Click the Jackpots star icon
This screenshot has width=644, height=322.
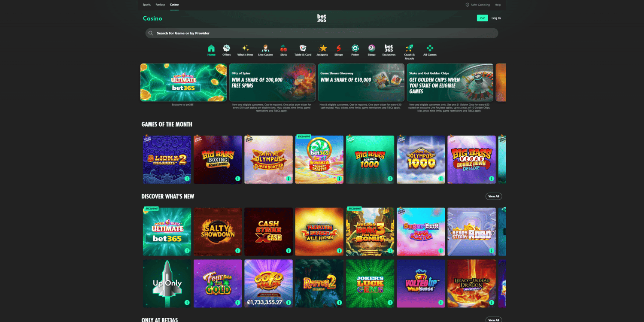click(322, 49)
